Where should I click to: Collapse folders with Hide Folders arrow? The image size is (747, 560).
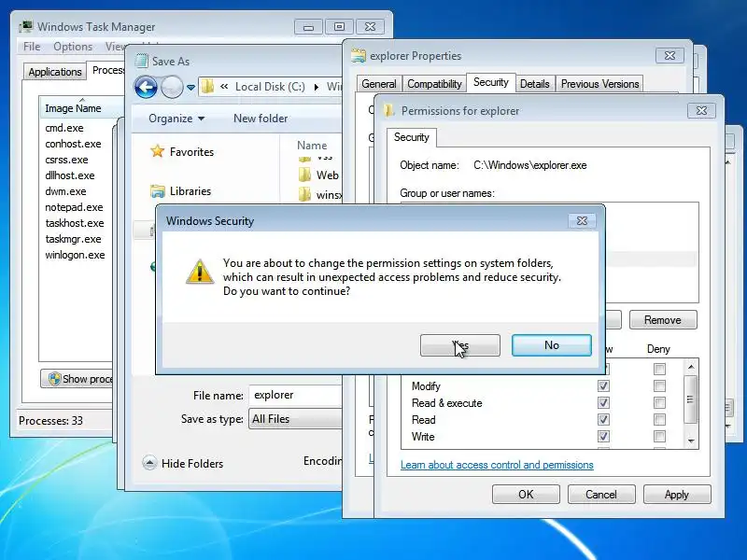[149, 463]
